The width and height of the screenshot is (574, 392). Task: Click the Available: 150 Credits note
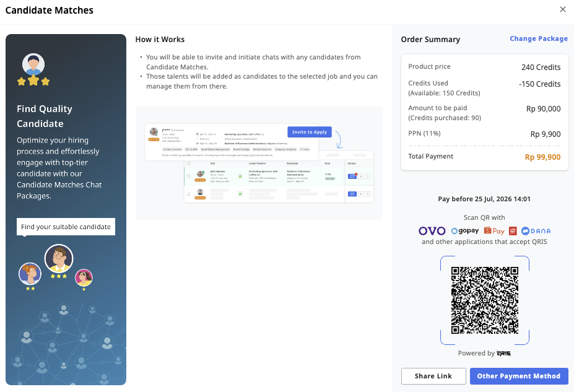coord(444,93)
